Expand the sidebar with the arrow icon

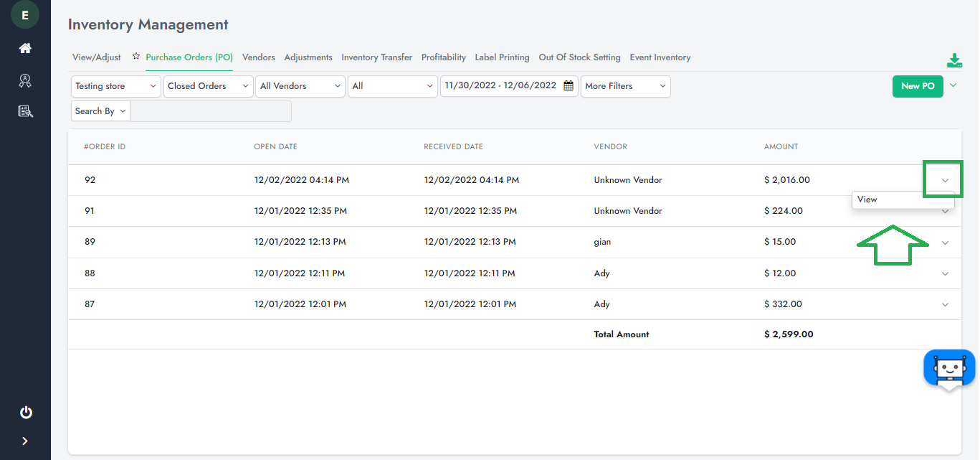(25, 441)
